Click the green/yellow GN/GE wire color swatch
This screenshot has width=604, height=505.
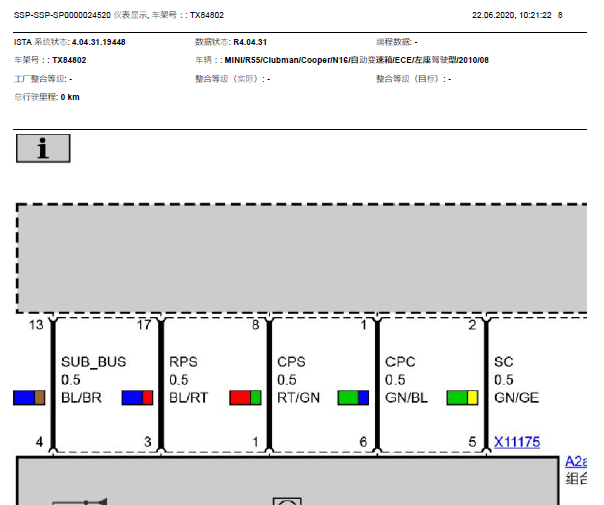point(462,398)
